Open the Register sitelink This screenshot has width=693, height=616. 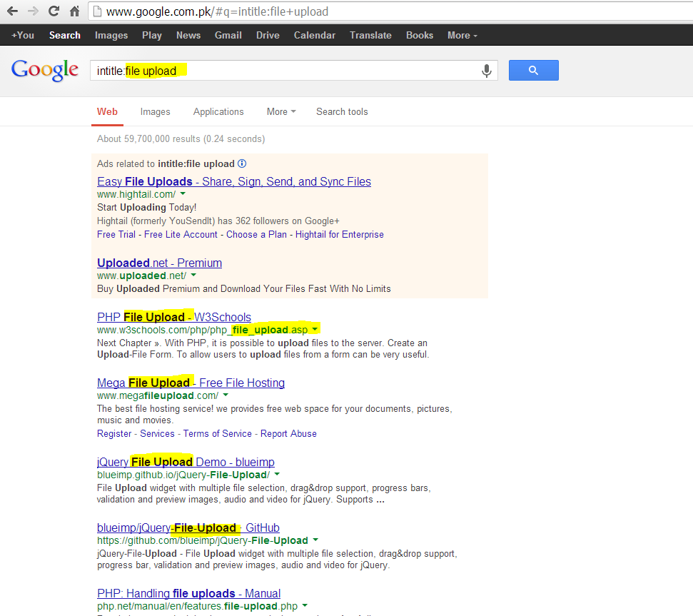pyautogui.click(x=114, y=434)
